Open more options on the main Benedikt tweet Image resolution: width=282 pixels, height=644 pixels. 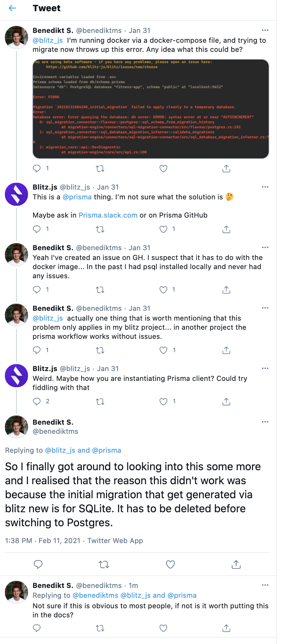coord(265,422)
